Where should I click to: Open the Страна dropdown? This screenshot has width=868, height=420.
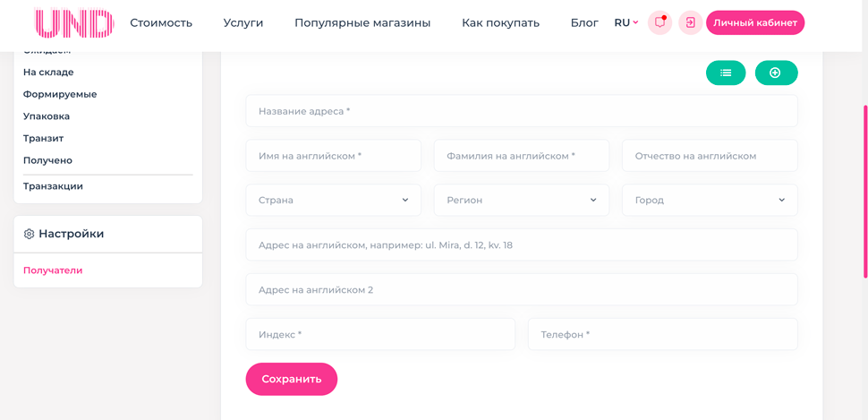click(333, 200)
